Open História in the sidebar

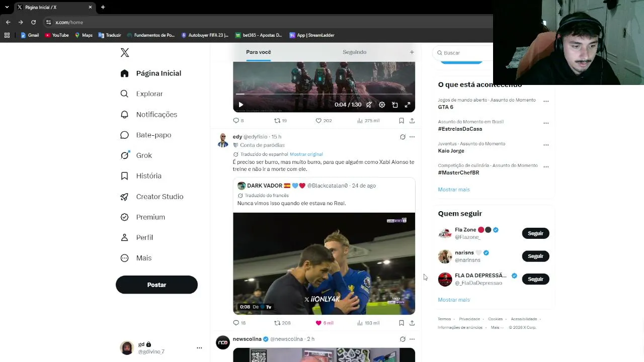[x=141, y=176]
